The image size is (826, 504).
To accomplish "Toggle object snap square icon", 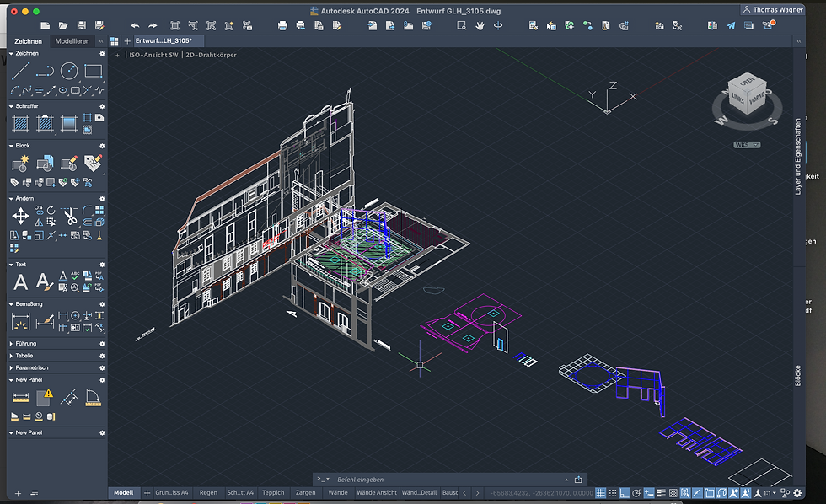I will point(710,493).
